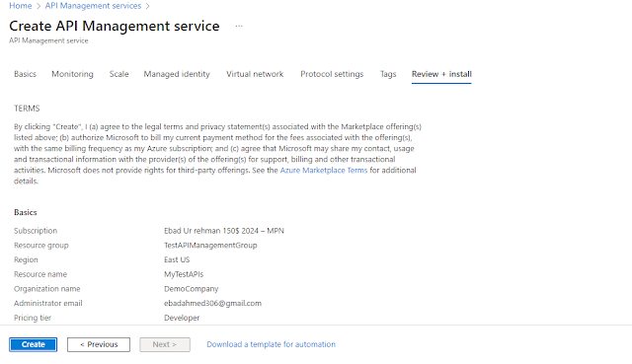The image size is (632, 364).
Task: Switch to the Monitoring tab
Action: (72, 74)
